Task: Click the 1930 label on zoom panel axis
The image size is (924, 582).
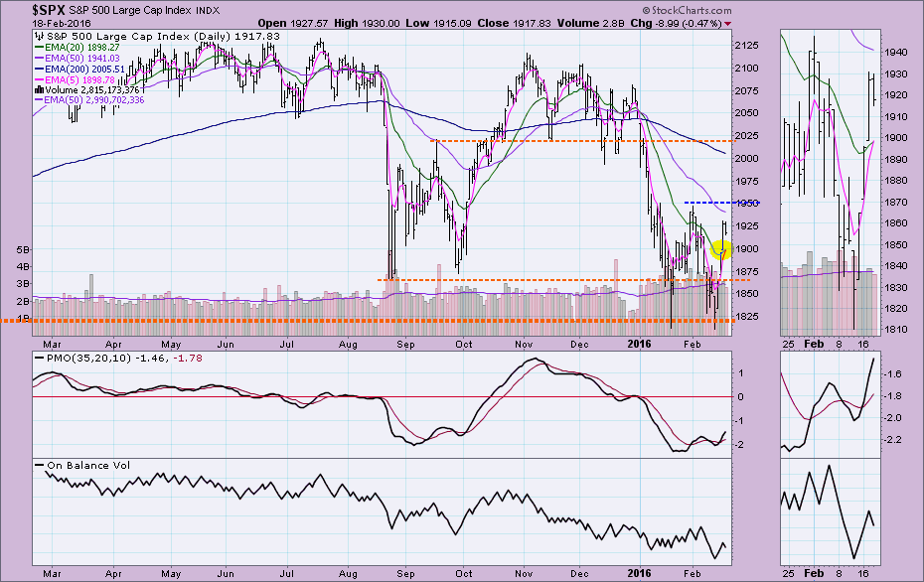Action: (894, 74)
